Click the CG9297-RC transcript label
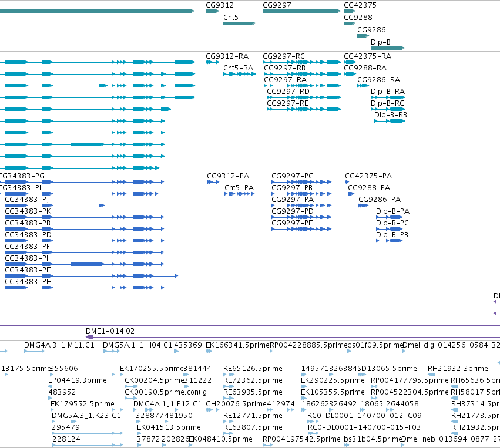The image size is (500, 448). (x=284, y=56)
